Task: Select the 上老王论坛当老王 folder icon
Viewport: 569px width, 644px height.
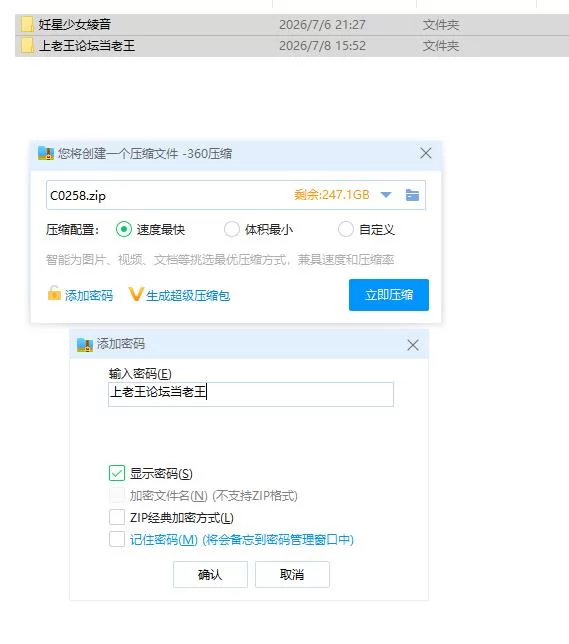Action: pos(27,46)
